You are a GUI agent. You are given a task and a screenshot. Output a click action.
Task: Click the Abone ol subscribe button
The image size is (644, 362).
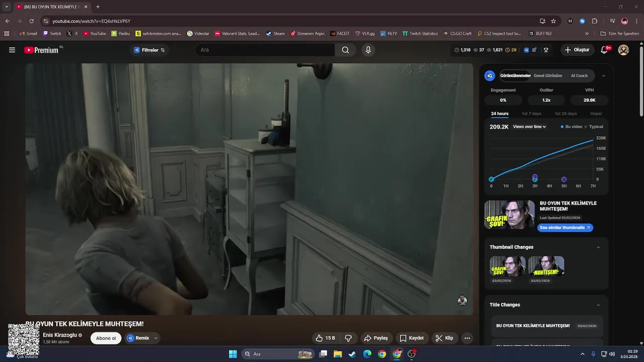[x=106, y=338]
